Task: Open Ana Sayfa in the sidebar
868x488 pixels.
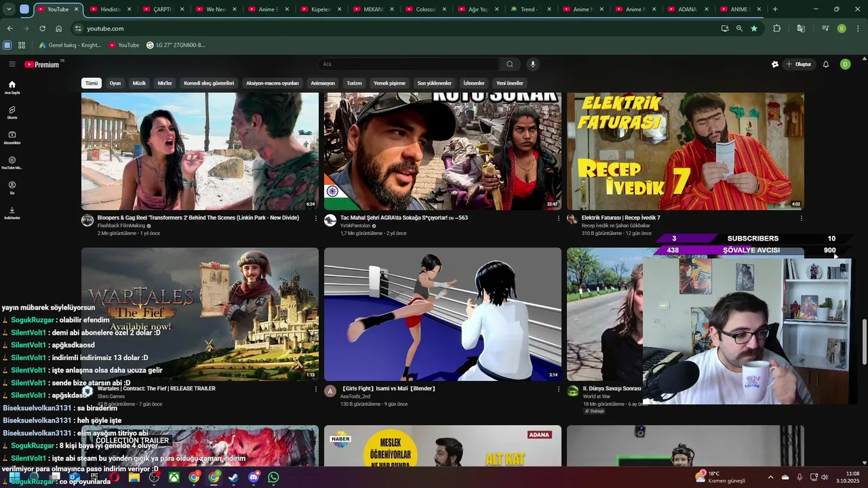Action: [12, 87]
